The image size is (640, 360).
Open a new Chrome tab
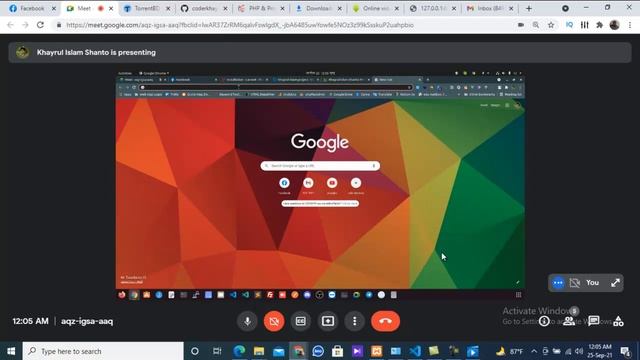[529, 8]
